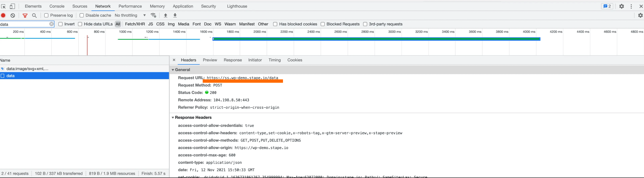644x178 pixels.
Task: Switch to the Sources panel
Action: click(80, 6)
